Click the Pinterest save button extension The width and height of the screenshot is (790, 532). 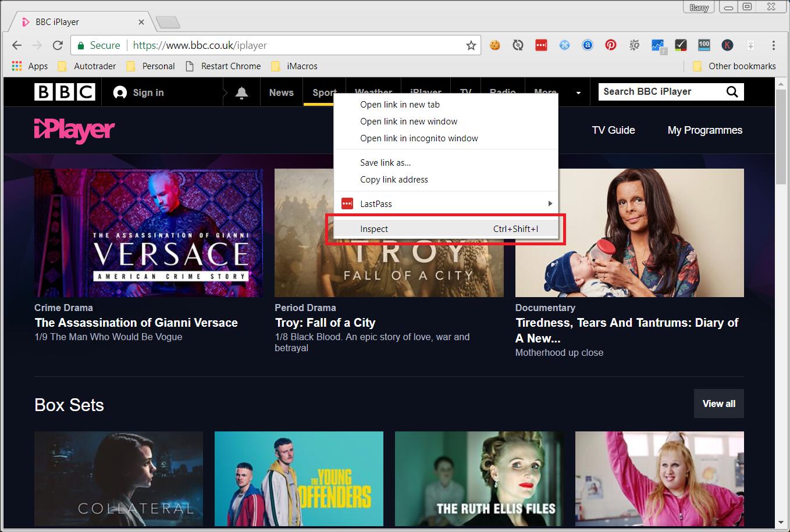pos(611,45)
